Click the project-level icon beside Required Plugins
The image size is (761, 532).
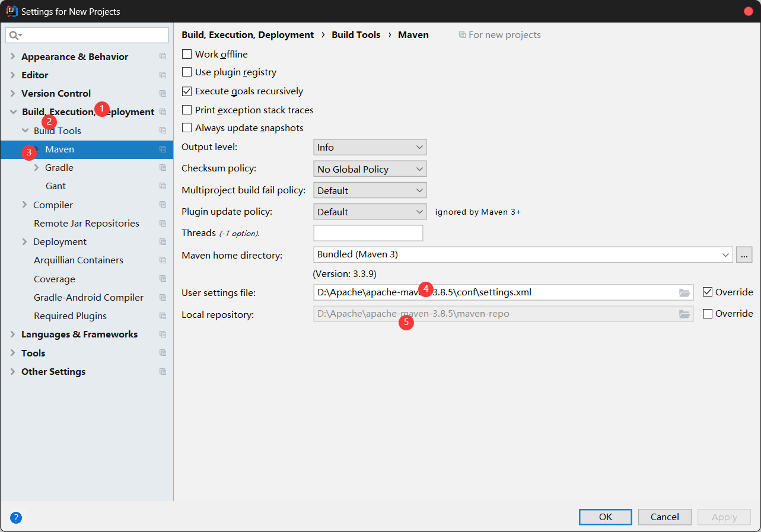pos(163,316)
